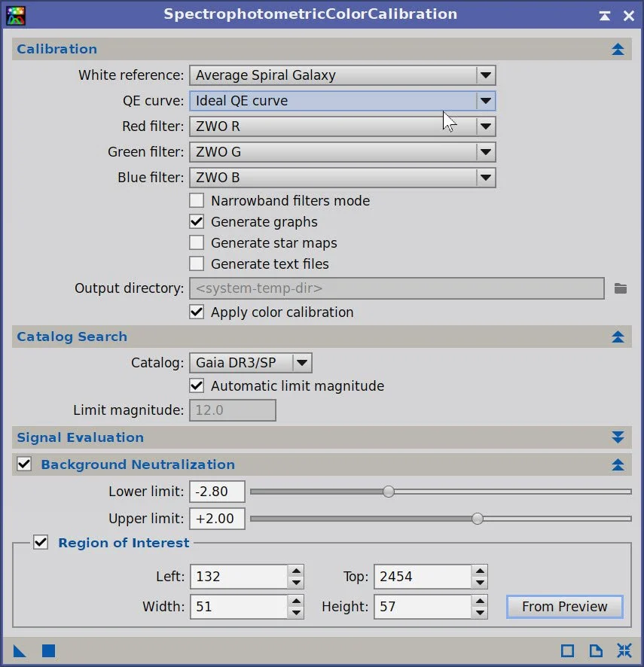Screen dimensions: 644x667
Task: Click the Lower limit slider handle
Action: (388, 492)
